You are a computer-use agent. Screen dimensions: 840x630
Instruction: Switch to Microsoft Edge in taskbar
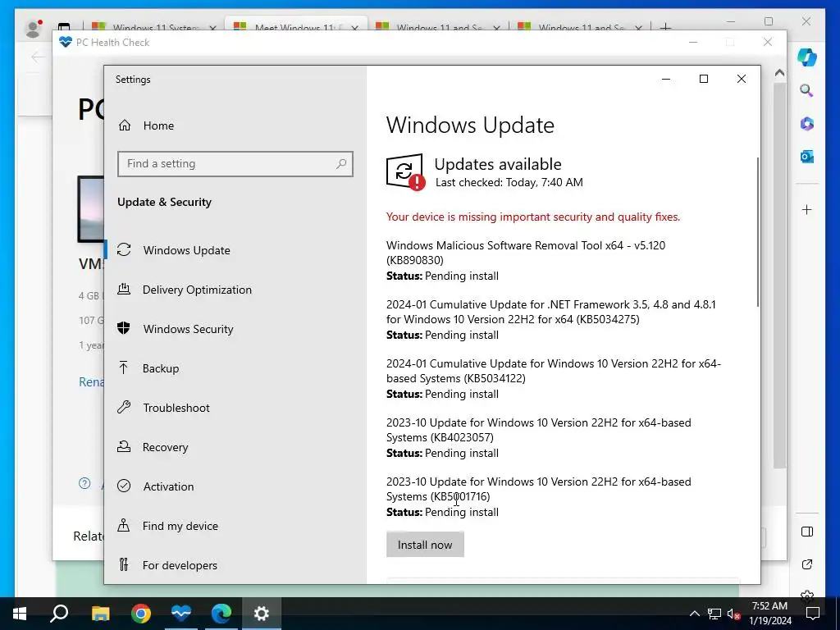(x=221, y=614)
